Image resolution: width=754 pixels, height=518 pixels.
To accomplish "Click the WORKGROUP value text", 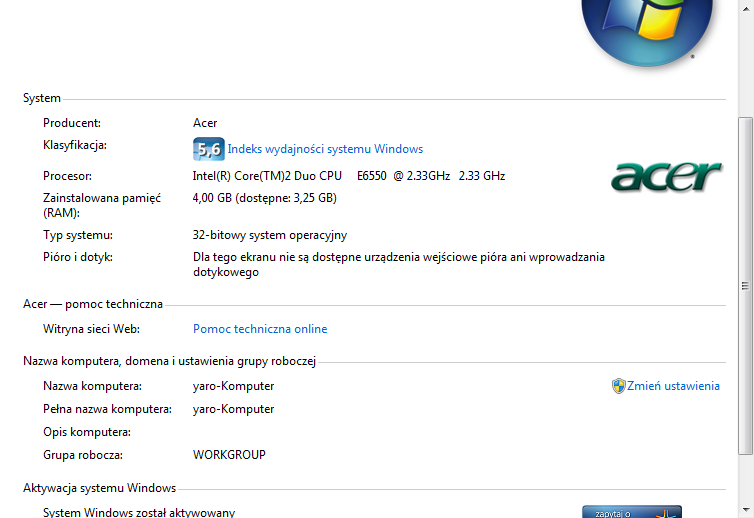I will point(229,455).
